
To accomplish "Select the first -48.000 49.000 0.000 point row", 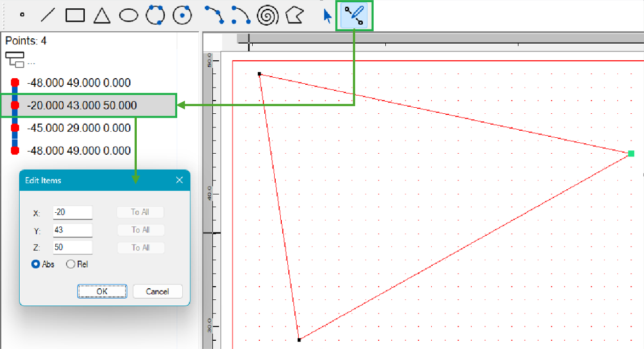I will (79, 83).
